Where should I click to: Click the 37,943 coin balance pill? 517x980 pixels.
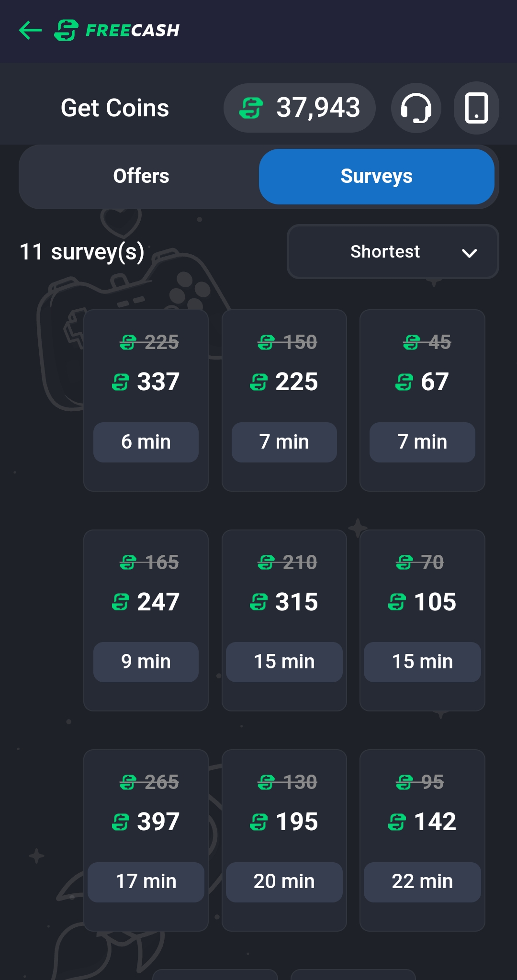tap(299, 108)
